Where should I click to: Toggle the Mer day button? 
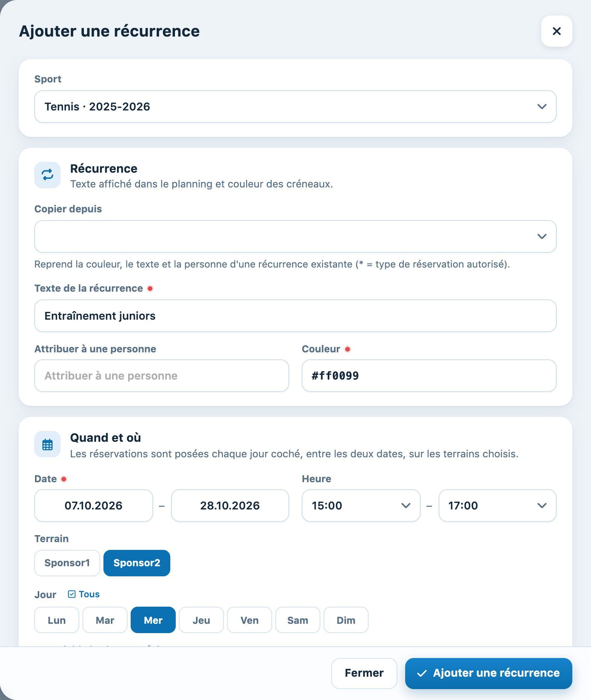coord(153,620)
